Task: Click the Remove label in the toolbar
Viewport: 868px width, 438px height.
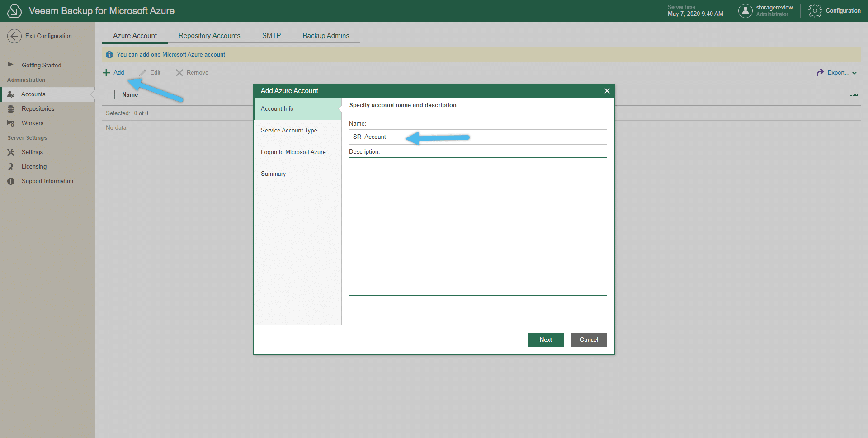Action: pyautogui.click(x=198, y=73)
